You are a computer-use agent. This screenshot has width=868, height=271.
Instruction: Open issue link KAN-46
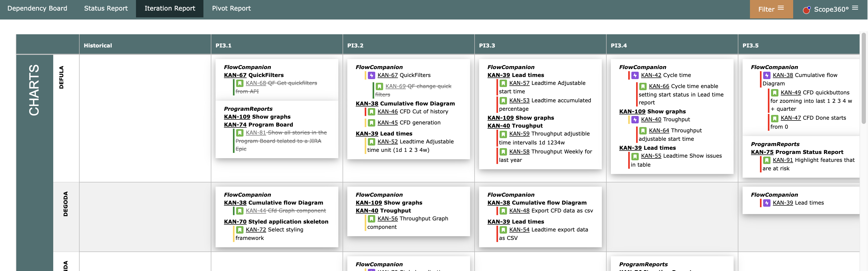pyautogui.click(x=388, y=112)
